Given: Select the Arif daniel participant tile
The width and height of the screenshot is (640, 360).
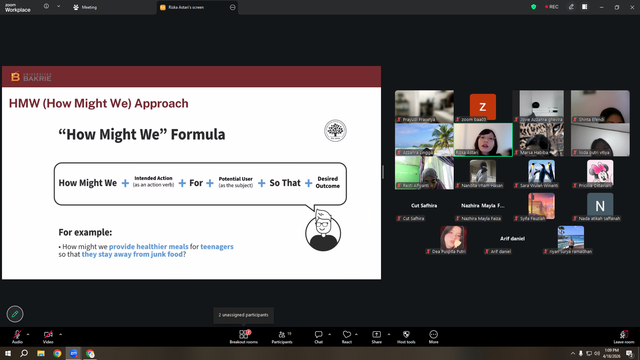Looking at the screenshot, I should (512, 239).
